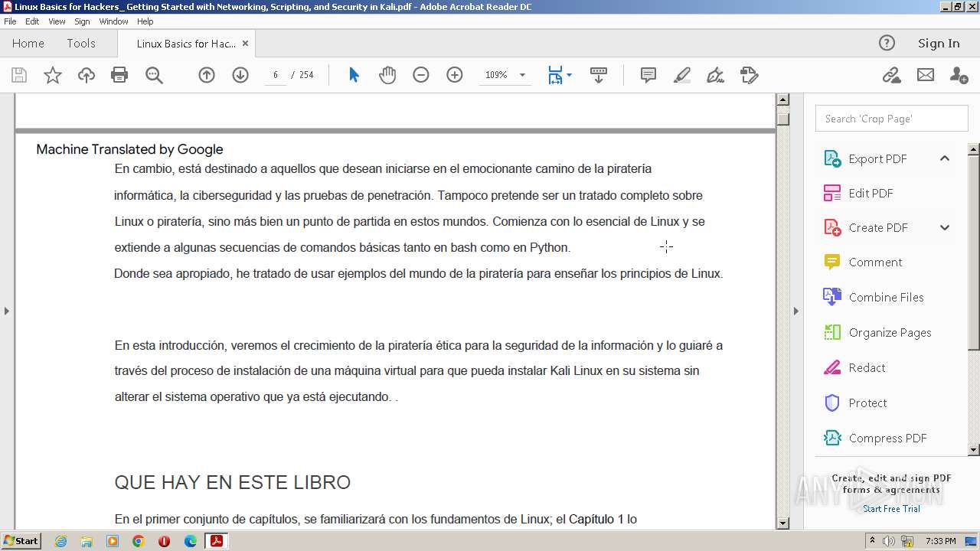This screenshot has width=980, height=551.
Task: Collapse the right tools pane arrow
Action: (x=795, y=311)
